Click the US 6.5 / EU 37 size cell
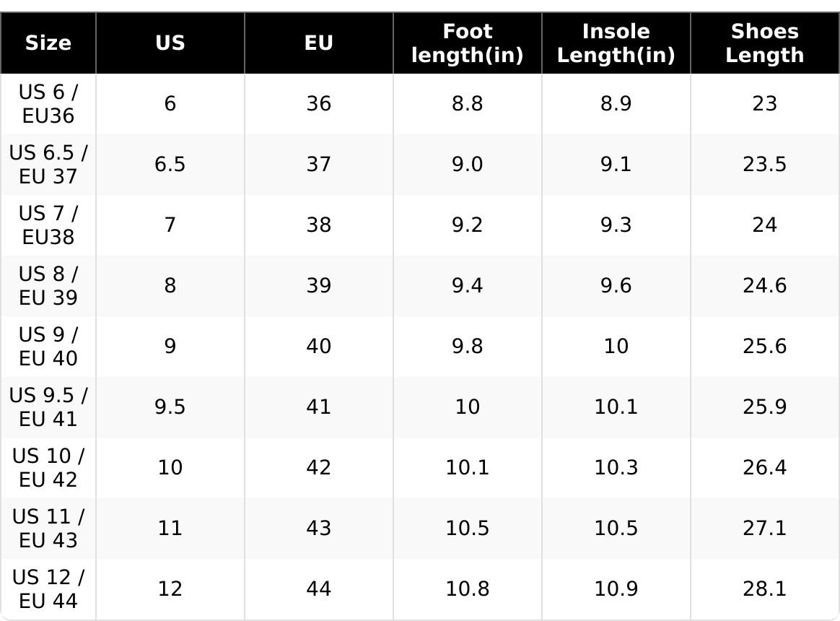The image size is (840, 621). pos(48,165)
